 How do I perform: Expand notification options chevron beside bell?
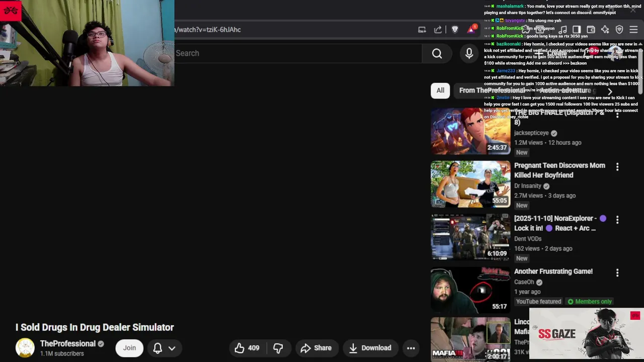click(x=172, y=348)
